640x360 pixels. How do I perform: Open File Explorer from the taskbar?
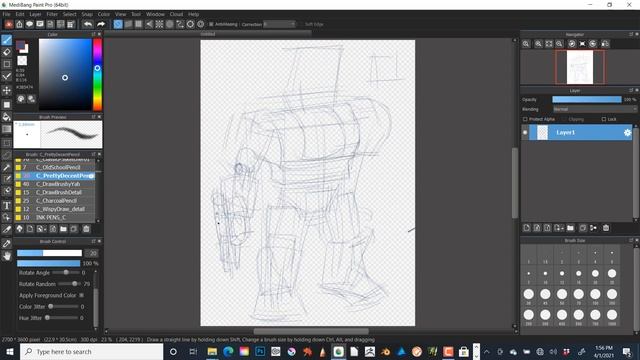coord(212,351)
